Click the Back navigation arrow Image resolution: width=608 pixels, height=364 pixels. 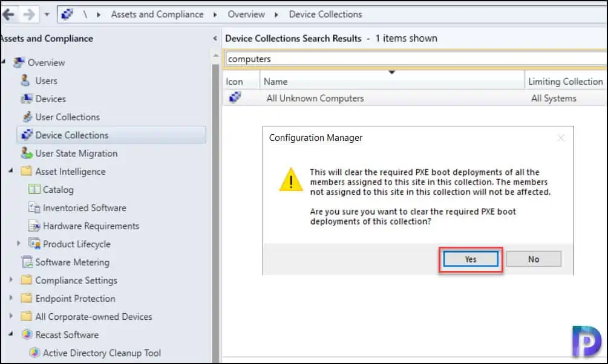point(8,15)
